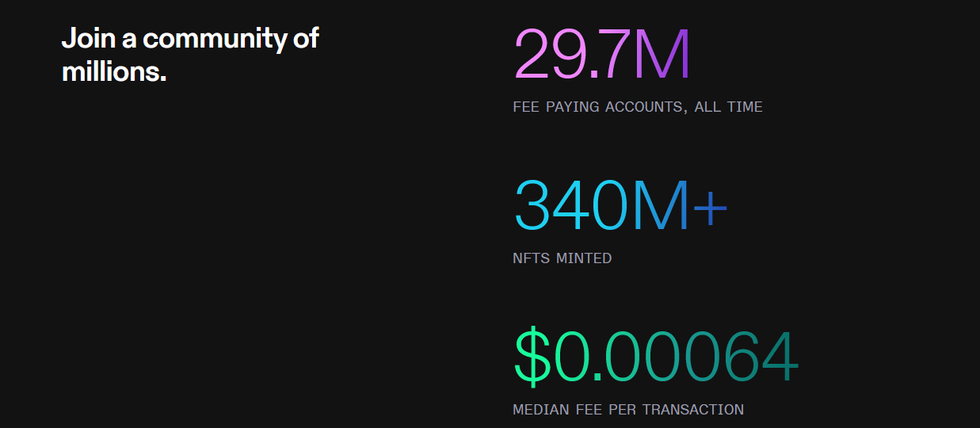The width and height of the screenshot is (980, 428).
Task: Select the $0.00064 green statistic
Action: 656,357
